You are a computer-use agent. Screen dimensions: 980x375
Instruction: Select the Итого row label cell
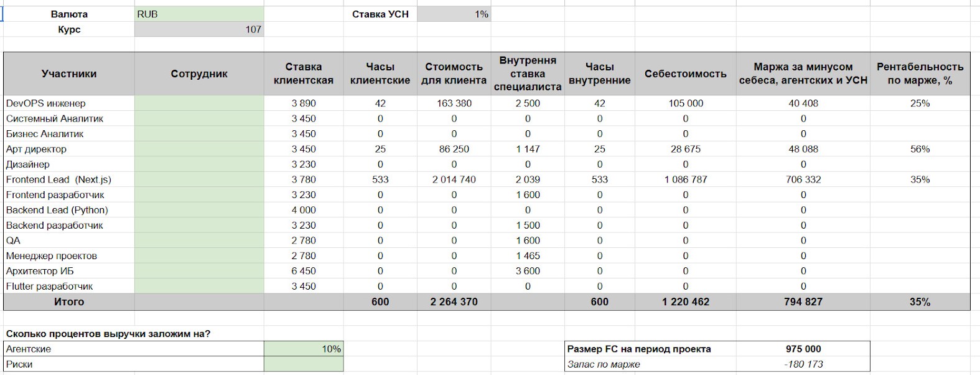coord(68,301)
